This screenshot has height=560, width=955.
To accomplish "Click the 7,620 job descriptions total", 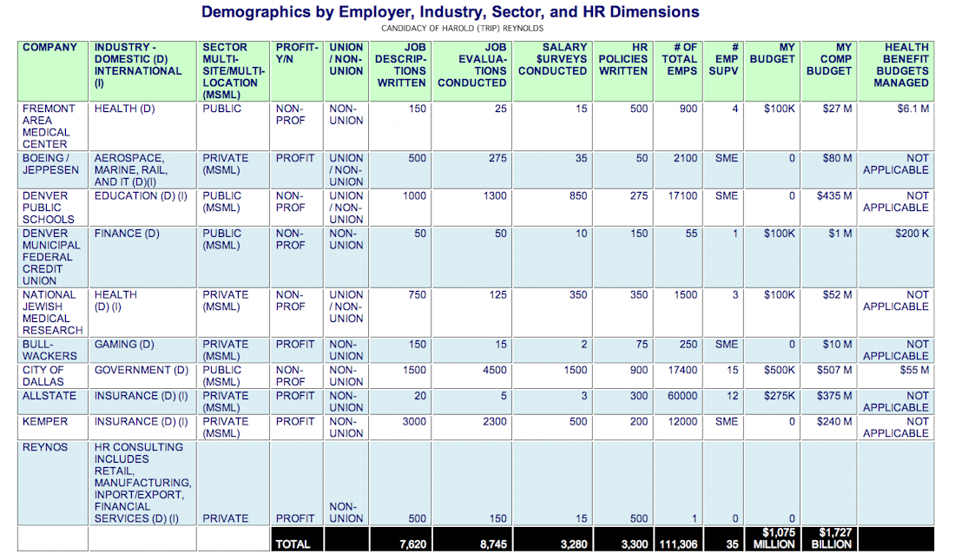I will coord(413,544).
